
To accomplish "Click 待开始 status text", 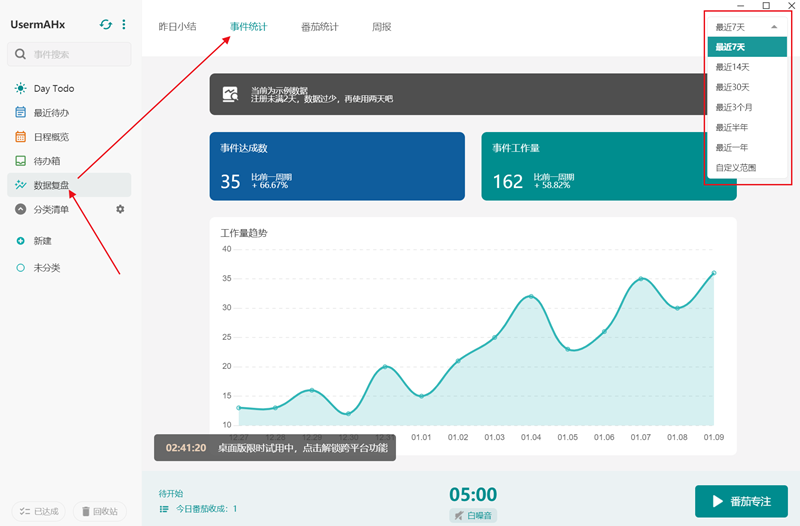I will coord(170,493).
